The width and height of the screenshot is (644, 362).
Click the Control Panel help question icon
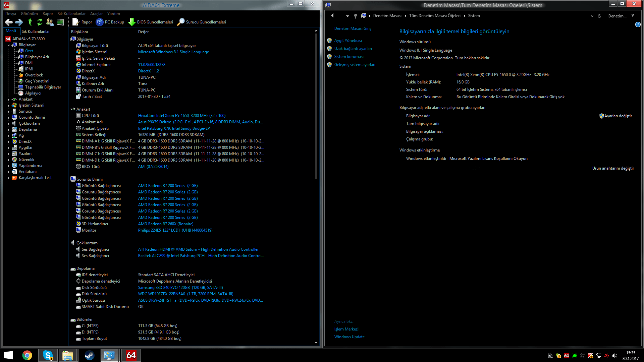pyautogui.click(x=638, y=24)
